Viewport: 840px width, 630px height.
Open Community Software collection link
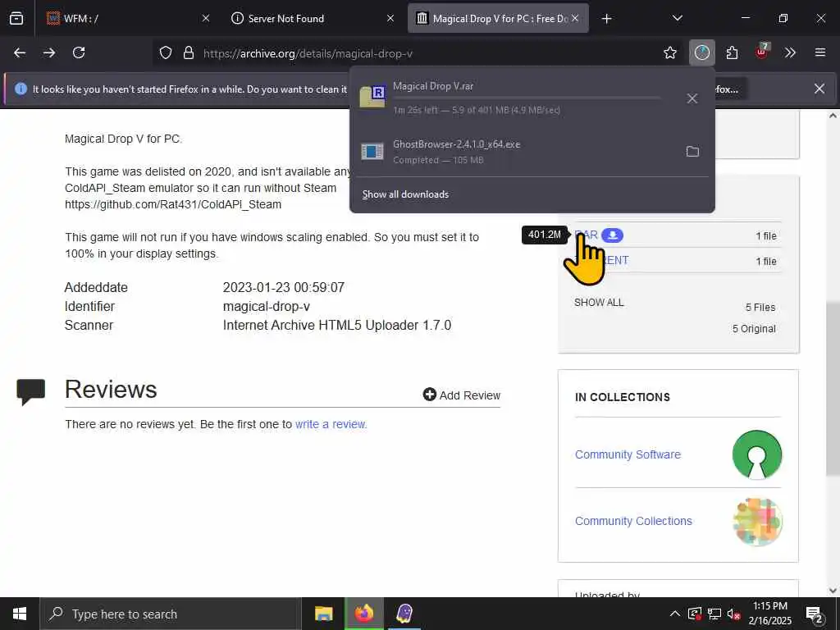(x=628, y=454)
